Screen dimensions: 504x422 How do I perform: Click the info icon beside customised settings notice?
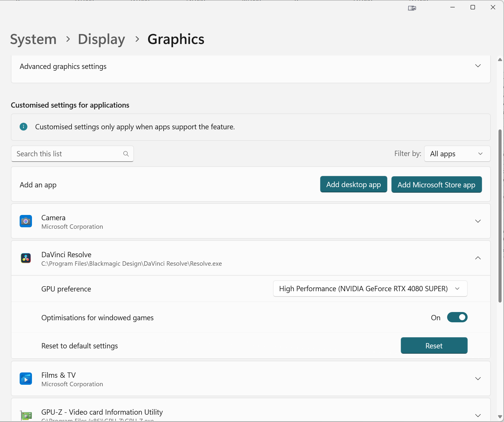pyautogui.click(x=23, y=127)
